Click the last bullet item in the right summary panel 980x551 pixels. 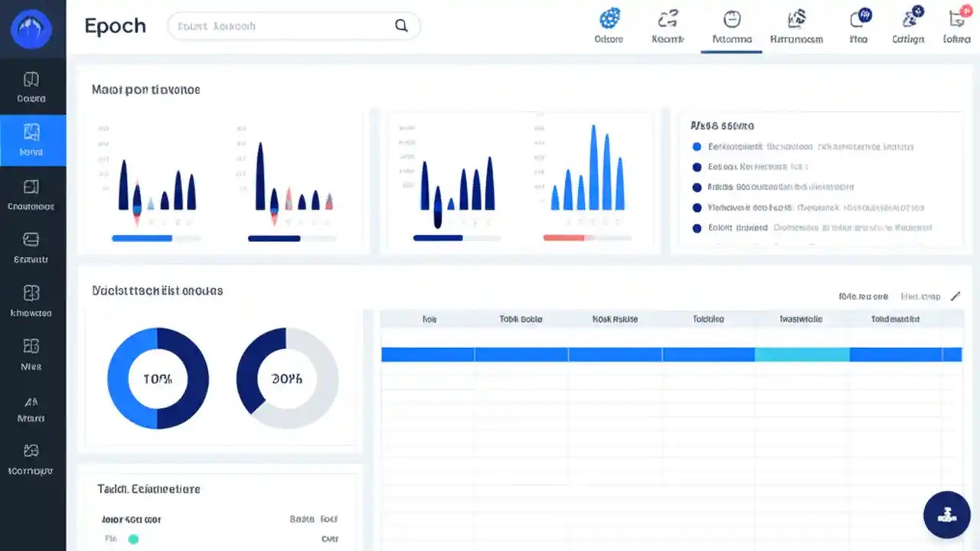696,227
